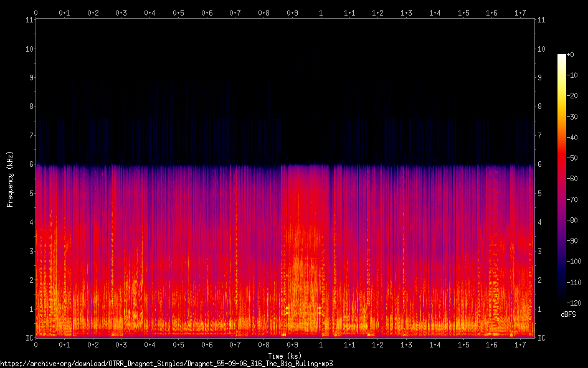Click the 1.4 tick on the bottom time axis

pos(435,344)
